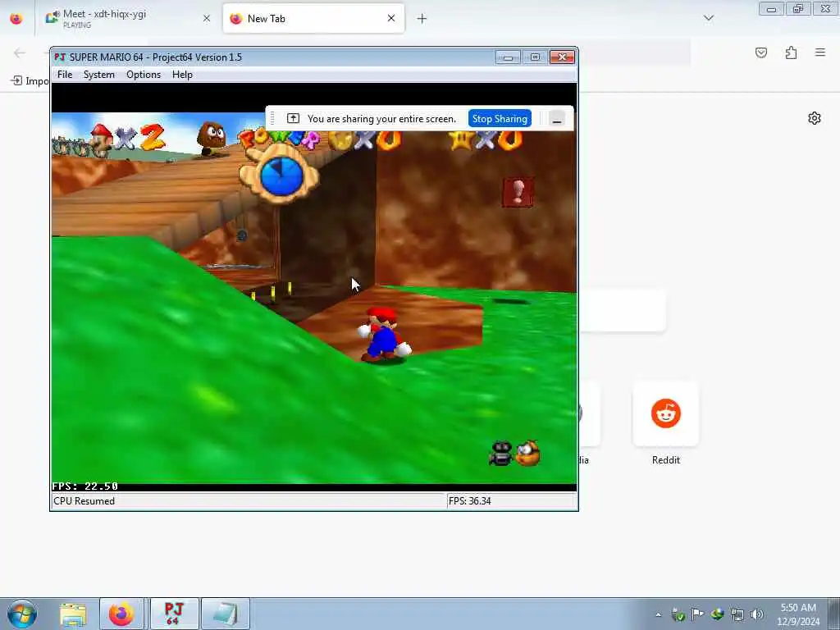
Task: Click the FPS: 36.34 status bar value
Action: [470, 501]
